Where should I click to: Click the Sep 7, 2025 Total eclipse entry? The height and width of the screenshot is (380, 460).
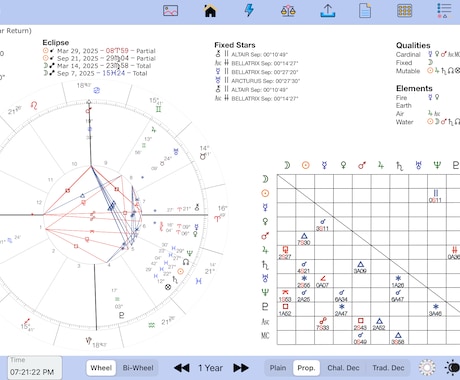click(x=95, y=73)
